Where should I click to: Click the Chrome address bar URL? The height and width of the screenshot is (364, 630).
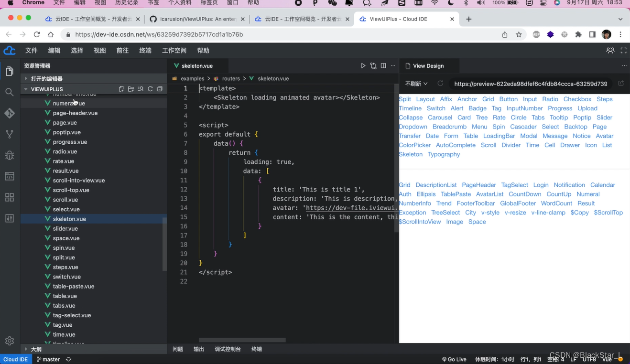tap(159, 34)
